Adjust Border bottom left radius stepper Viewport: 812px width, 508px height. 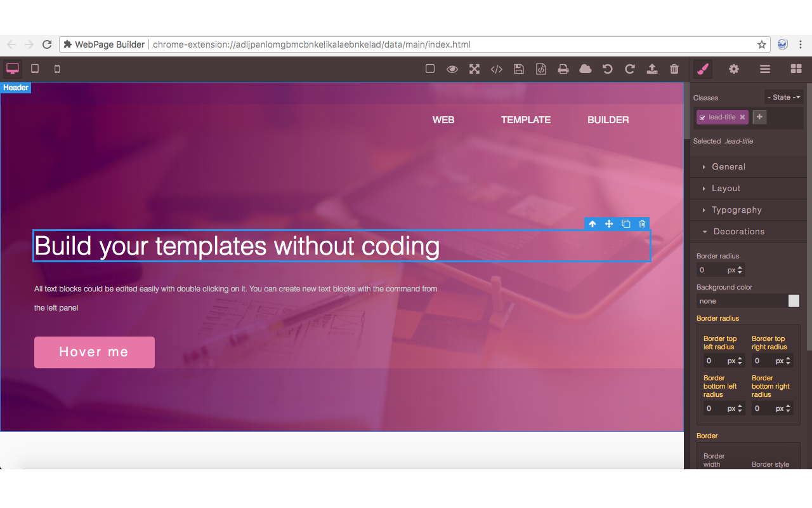(x=740, y=408)
